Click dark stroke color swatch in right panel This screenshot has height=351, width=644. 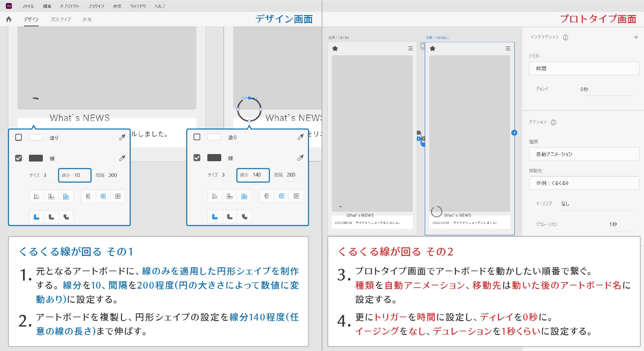point(214,158)
